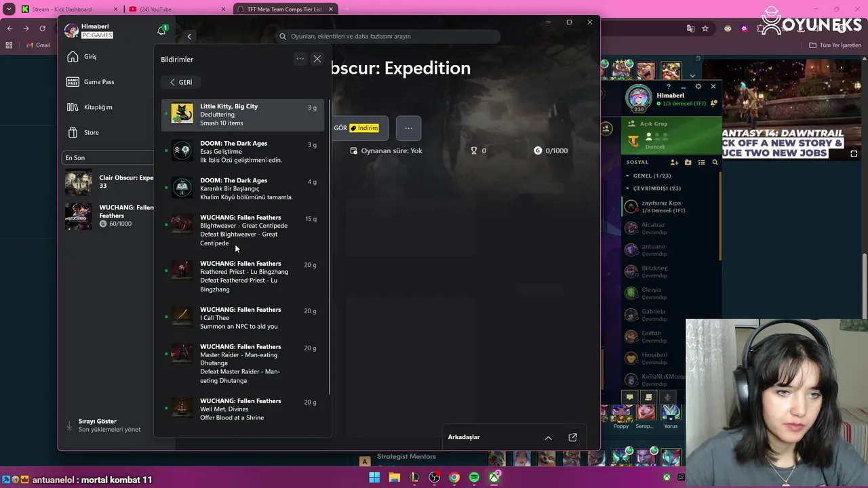The height and width of the screenshot is (488, 868).
Task: Click the Himaberl profile avatar in Xbox
Action: 71,30
